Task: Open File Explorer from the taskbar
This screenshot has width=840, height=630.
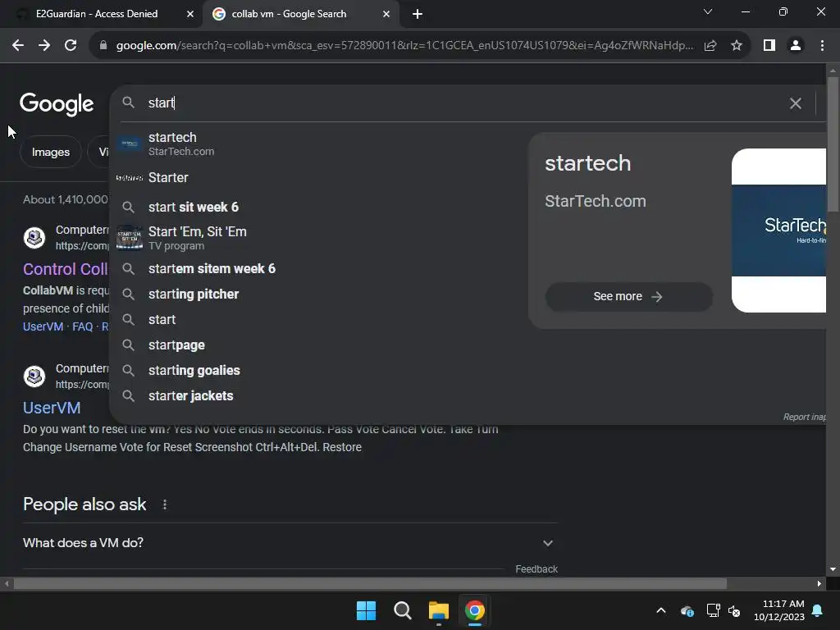Action: (x=438, y=610)
